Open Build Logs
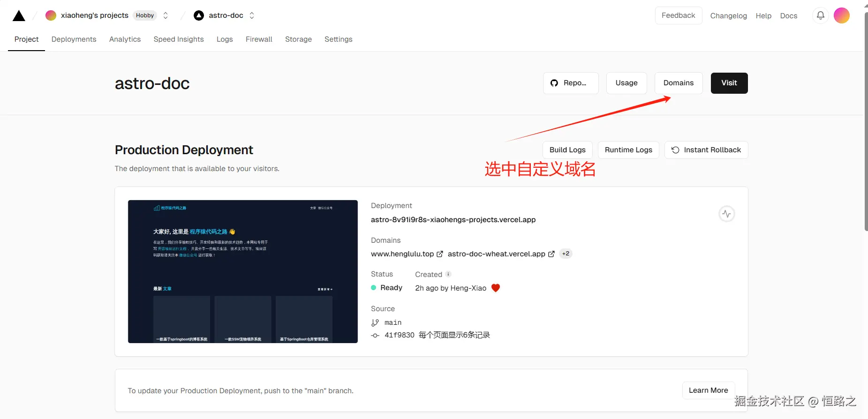This screenshot has width=868, height=419. coord(567,150)
